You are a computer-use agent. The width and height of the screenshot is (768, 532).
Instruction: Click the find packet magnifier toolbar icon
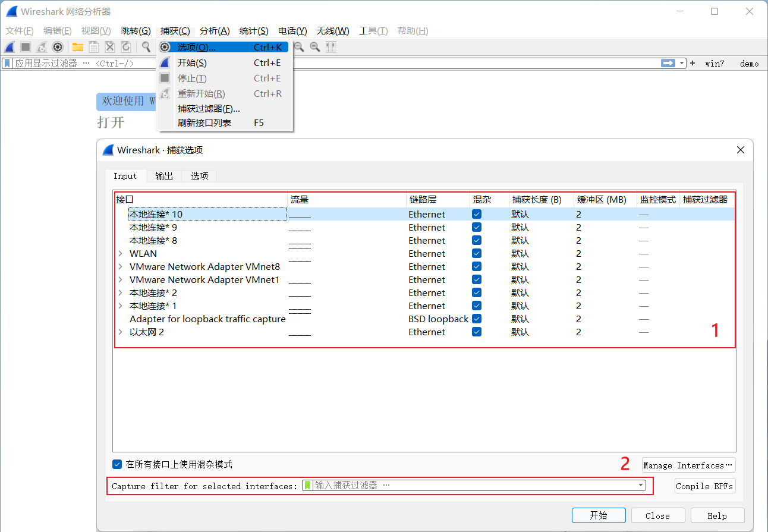coord(146,47)
